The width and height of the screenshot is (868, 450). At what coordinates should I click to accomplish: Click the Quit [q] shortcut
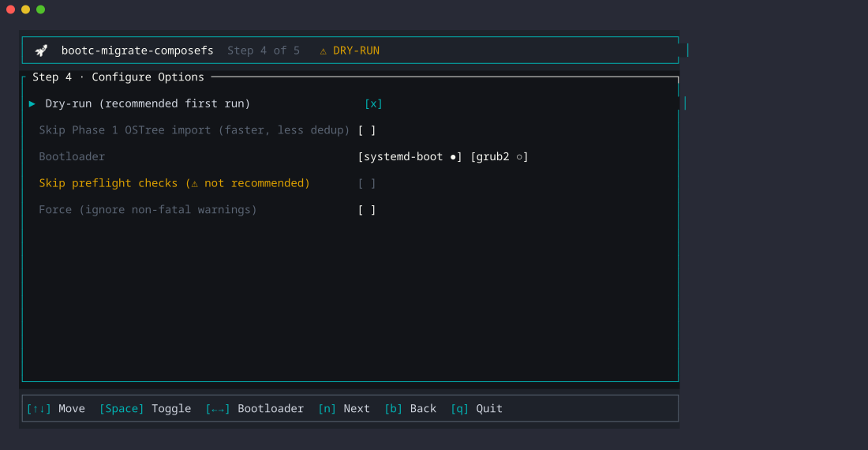pos(477,408)
